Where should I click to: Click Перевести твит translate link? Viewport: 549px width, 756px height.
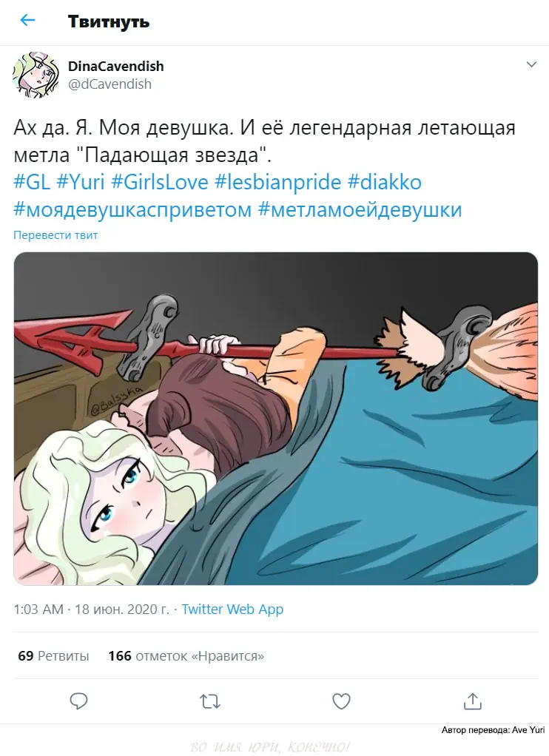(x=55, y=235)
